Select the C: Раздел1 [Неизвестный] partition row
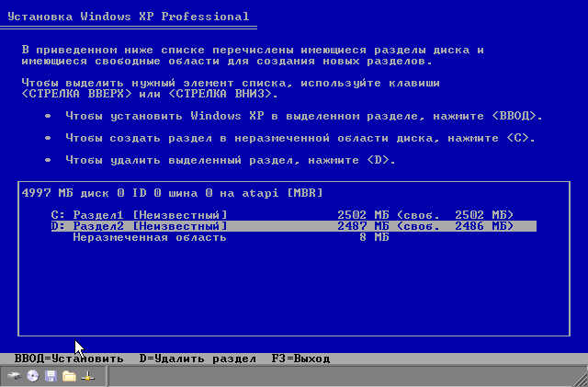 coord(282,215)
